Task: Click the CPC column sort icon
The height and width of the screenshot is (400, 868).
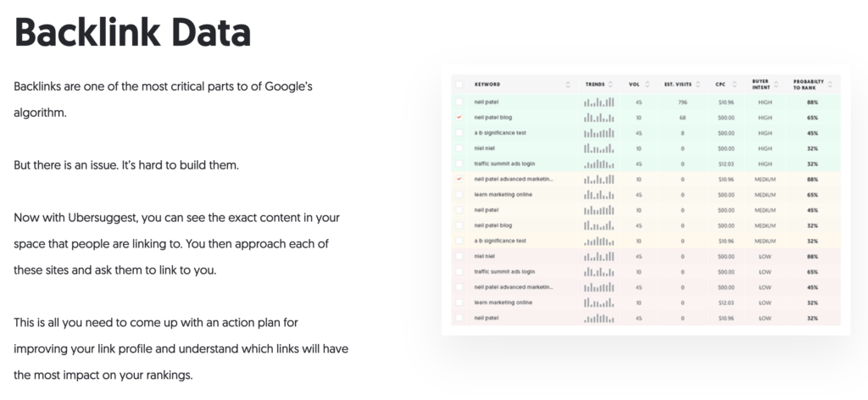Action: coord(735,85)
